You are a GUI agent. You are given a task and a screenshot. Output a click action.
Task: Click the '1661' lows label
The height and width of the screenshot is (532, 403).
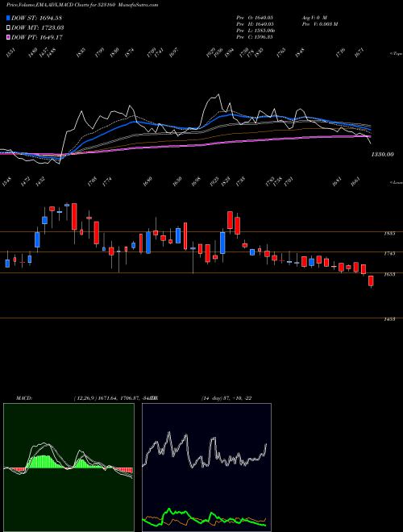355,182
